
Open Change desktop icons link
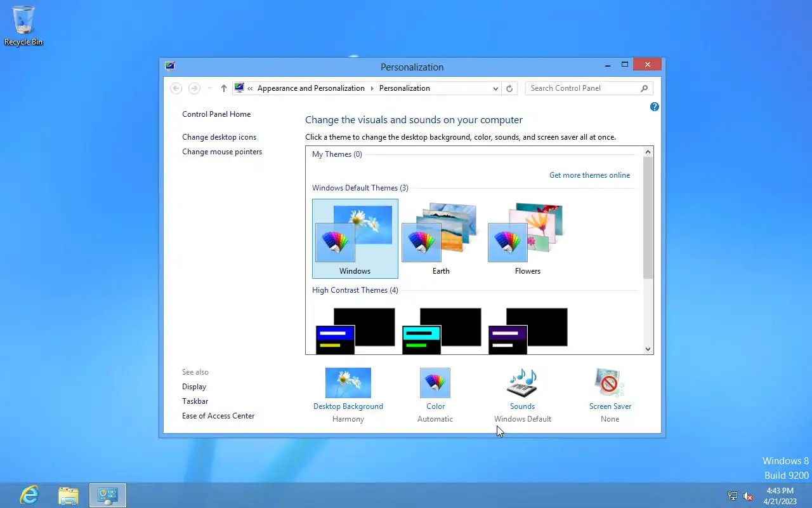(x=219, y=137)
